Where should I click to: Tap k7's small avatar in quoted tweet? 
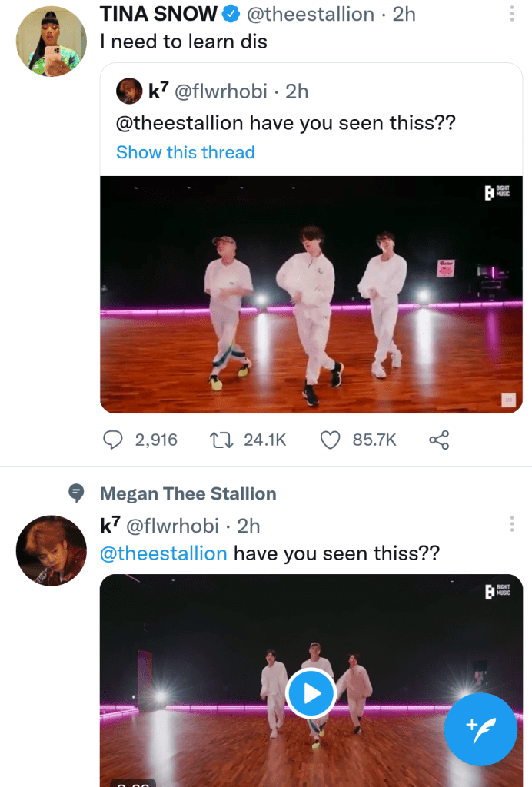pyautogui.click(x=129, y=91)
